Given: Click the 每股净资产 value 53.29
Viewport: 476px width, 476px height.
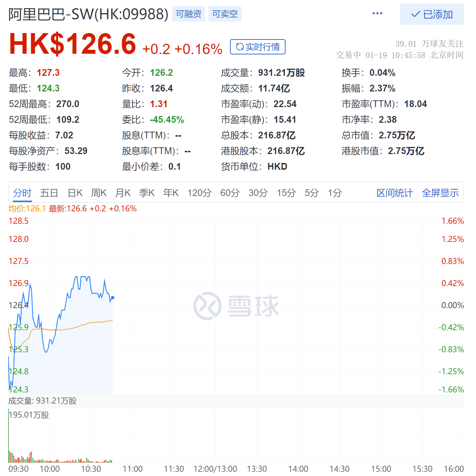Looking at the screenshot, I should (76, 151).
